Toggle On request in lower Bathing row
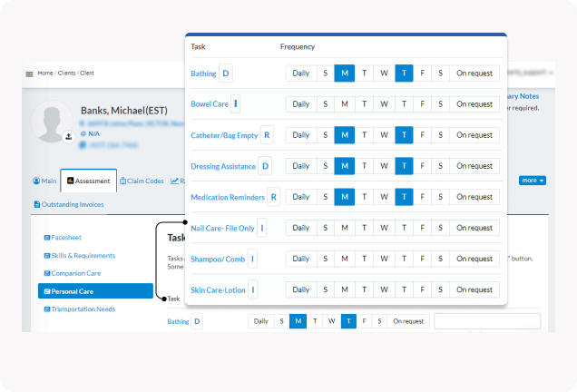The height and width of the screenshot is (392, 577). click(408, 321)
